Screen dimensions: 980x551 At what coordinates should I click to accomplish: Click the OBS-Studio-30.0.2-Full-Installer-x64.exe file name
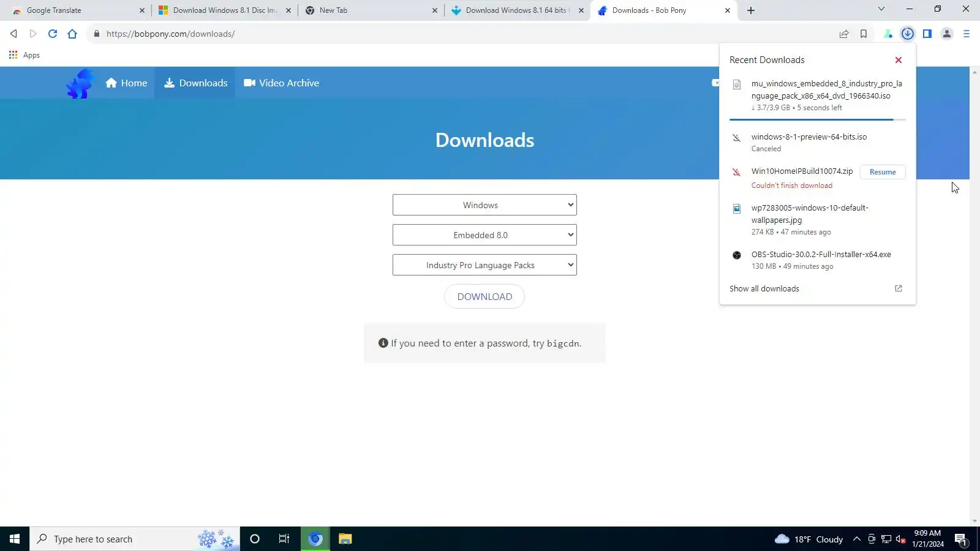tap(821, 255)
